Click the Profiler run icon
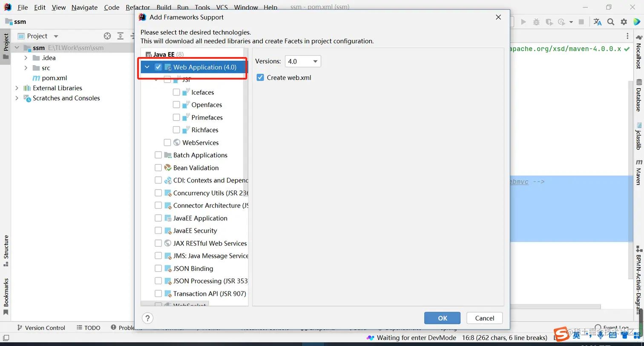Image resolution: width=644 pixels, height=346 pixels. point(561,22)
